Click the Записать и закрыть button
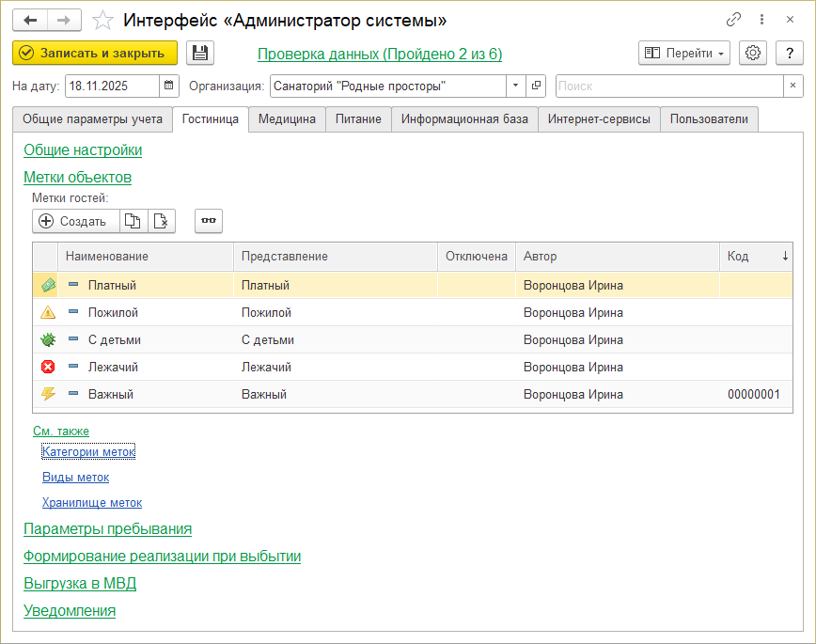 click(96, 54)
